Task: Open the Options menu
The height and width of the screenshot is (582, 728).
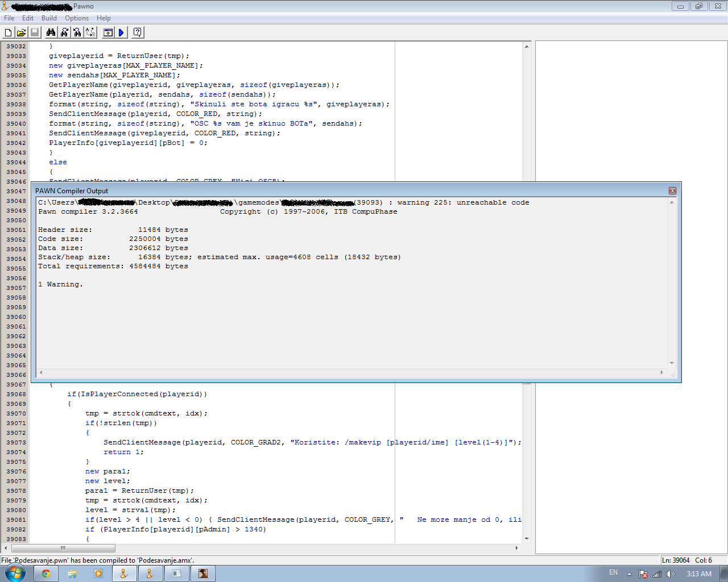Action: (x=77, y=18)
